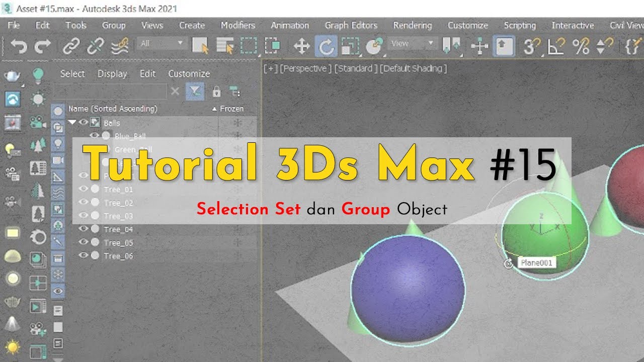Open the [Default Shading] viewport menu

[x=413, y=69]
